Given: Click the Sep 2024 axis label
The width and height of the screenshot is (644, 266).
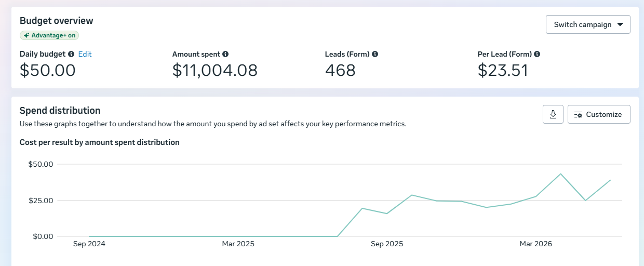Looking at the screenshot, I should click(89, 244).
